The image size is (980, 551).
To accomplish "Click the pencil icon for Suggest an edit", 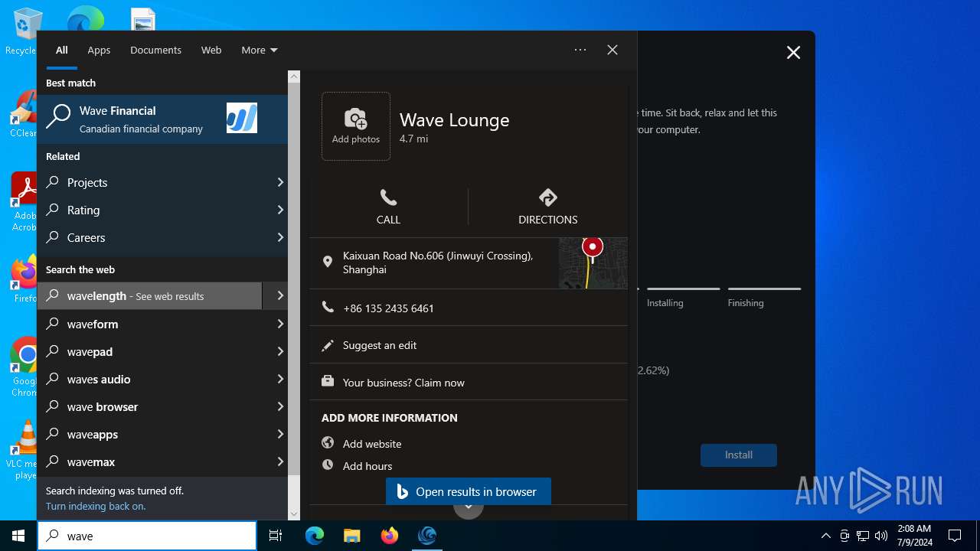I will click(x=328, y=345).
